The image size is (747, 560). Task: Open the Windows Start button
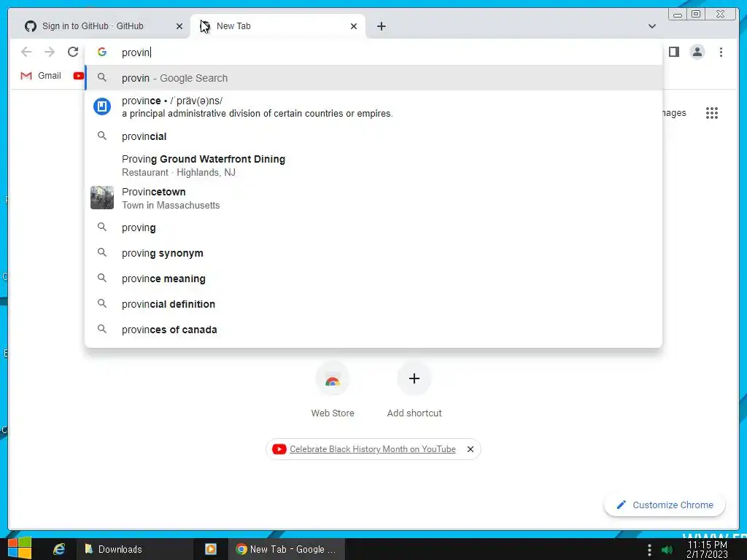[x=20, y=548]
